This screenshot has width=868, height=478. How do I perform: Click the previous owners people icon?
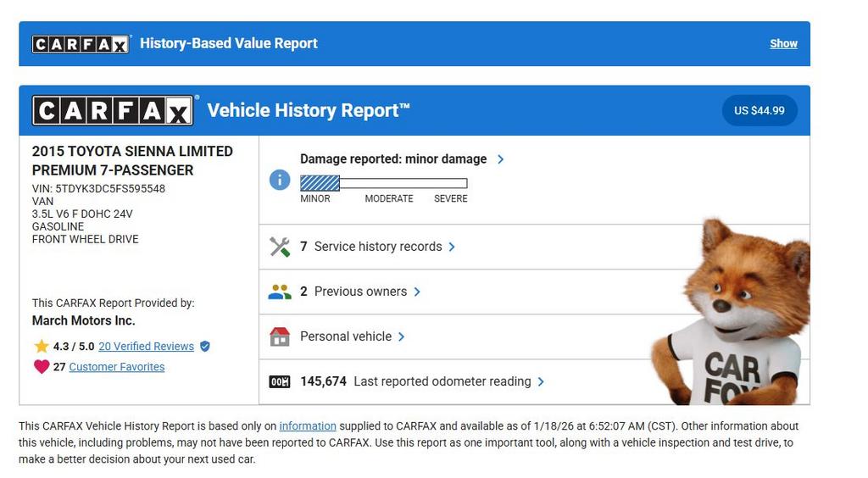[x=280, y=292]
